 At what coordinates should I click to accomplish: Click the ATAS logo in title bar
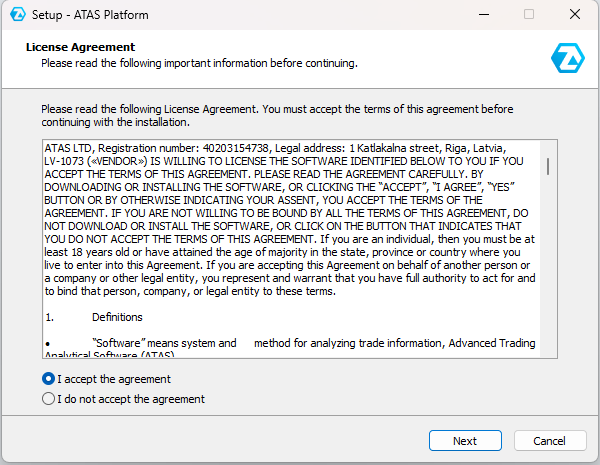[18, 15]
